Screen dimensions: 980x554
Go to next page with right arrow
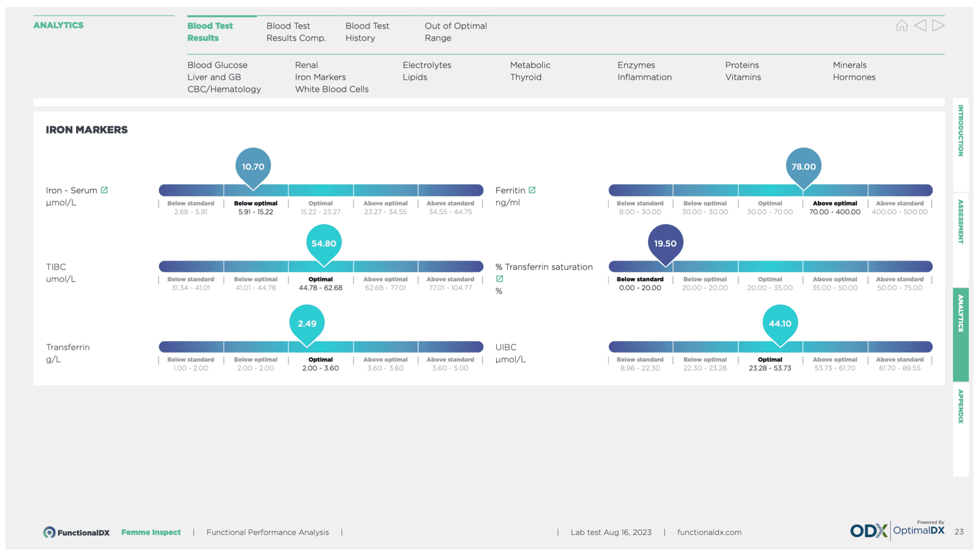coord(938,26)
